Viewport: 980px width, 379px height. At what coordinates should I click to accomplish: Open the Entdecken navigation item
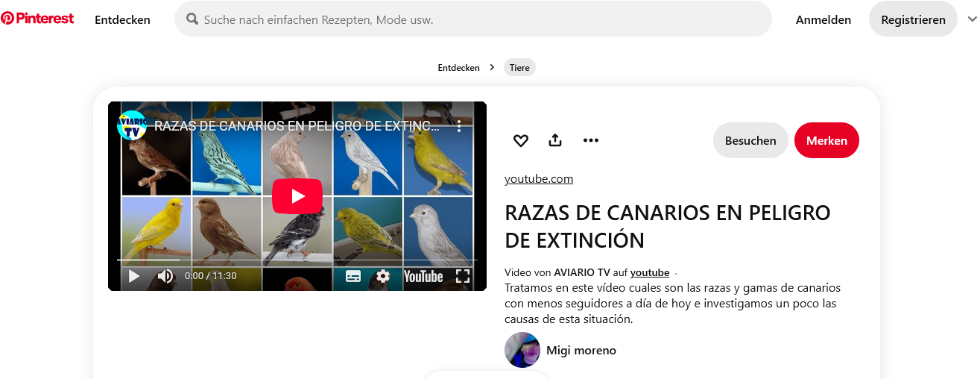click(x=122, y=20)
